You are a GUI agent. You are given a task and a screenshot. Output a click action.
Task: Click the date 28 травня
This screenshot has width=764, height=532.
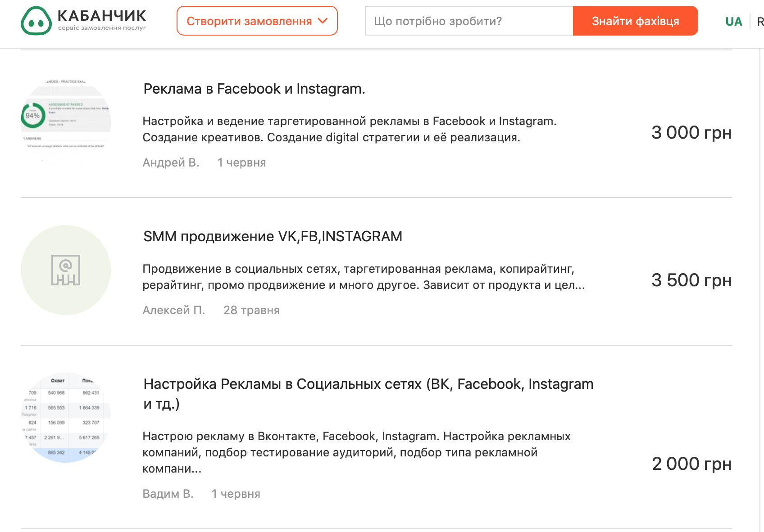(251, 310)
